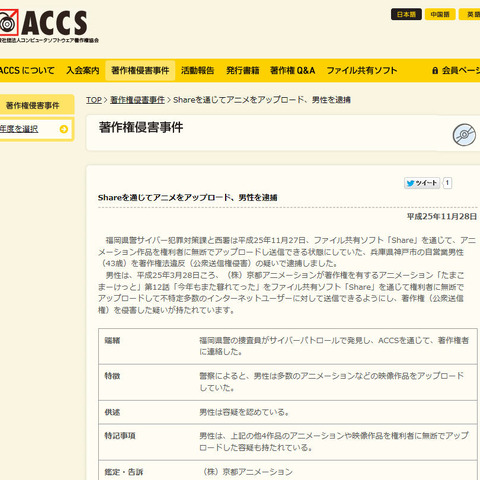Viewport: 480px width, 480px height.
Task: Click the Twitter ツイート button
Action: click(x=422, y=183)
